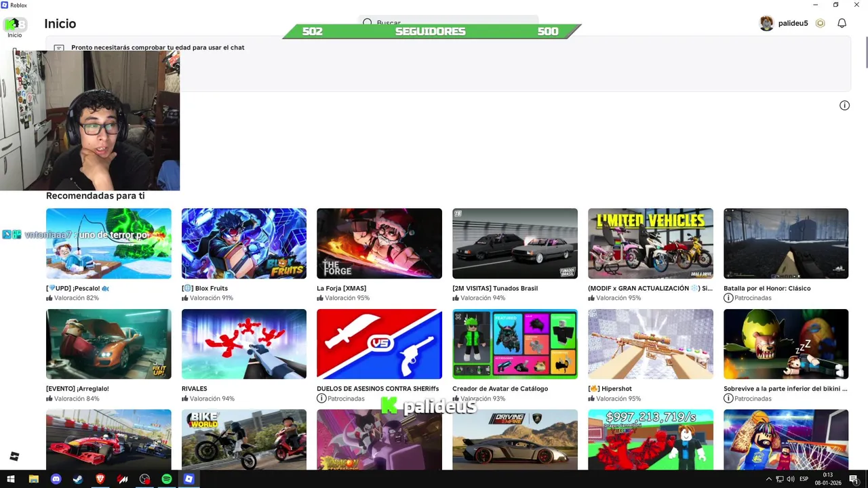Click Patrocinadas label under Batalla por el Honor
The height and width of the screenshot is (488, 868).
(753, 298)
